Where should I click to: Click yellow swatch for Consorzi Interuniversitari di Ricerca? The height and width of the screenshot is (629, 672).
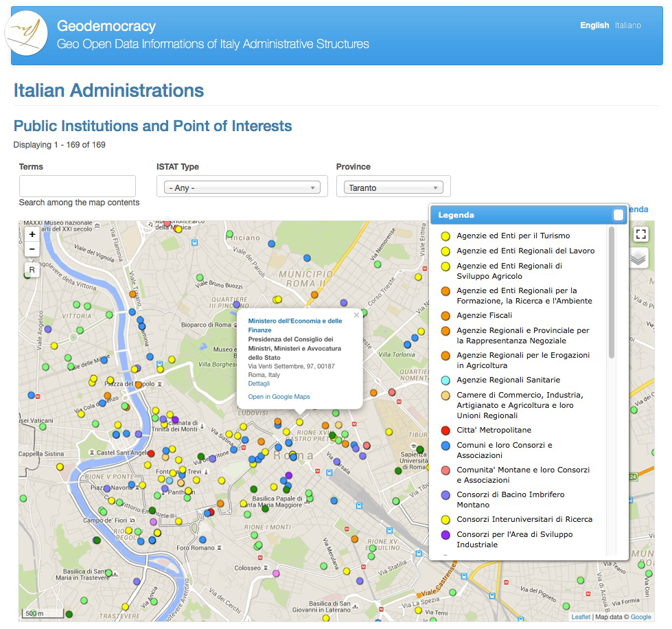445,520
